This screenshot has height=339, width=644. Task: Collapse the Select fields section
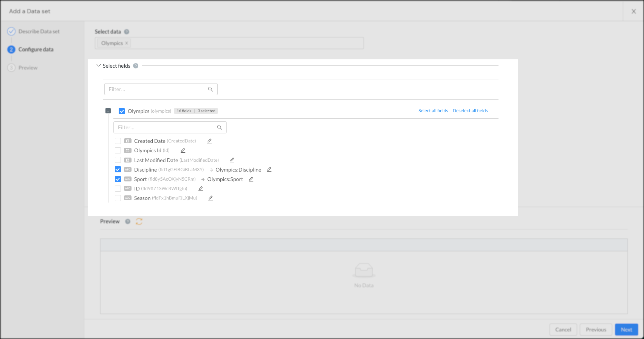pos(99,66)
